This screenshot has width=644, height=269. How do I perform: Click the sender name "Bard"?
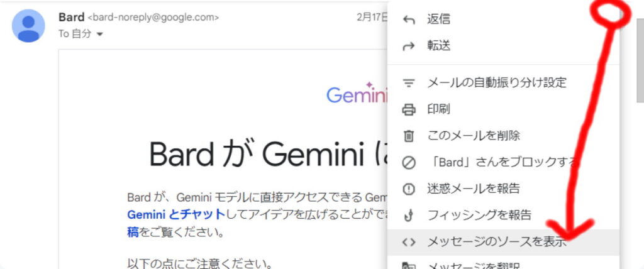71,17
